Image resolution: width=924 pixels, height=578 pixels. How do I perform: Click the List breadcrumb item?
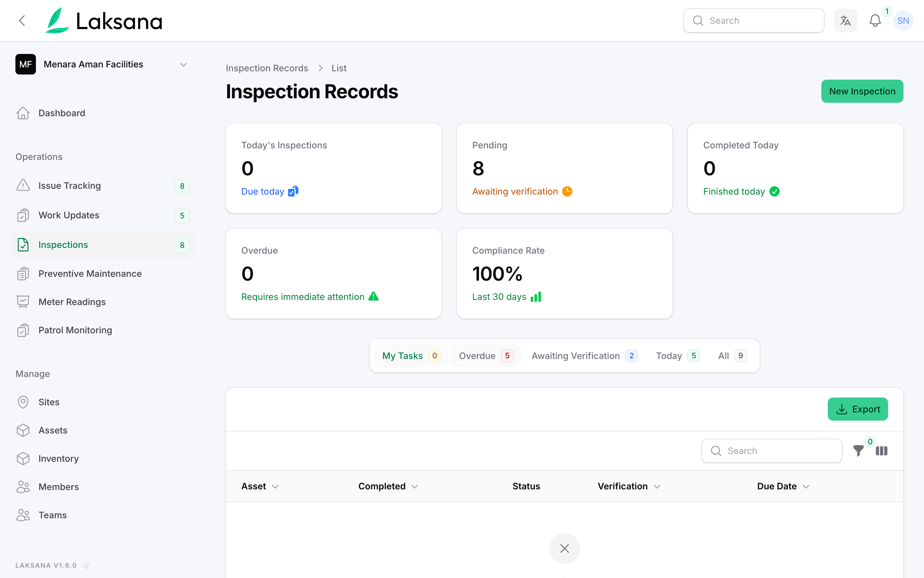click(339, 68)
